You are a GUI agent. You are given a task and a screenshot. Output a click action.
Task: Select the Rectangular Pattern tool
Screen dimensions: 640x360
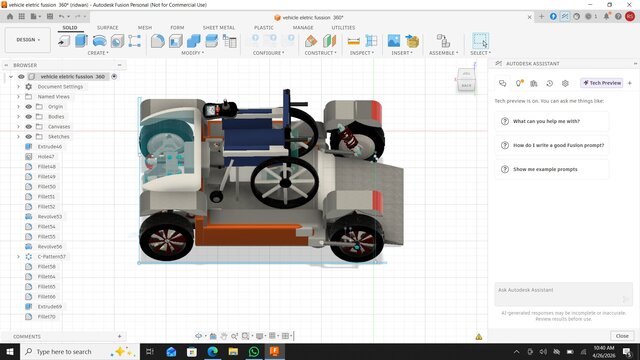point(134,41)
